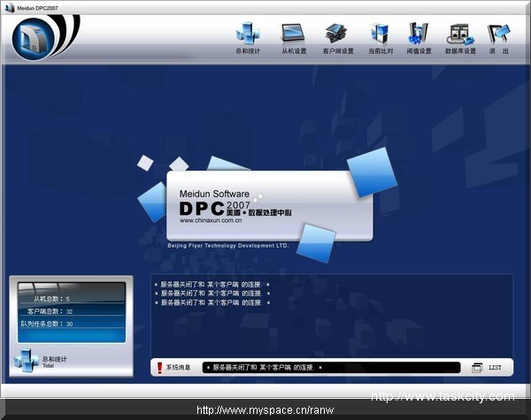531x420 pixels.
Task: Click the red exclamation system message icon
Action: click(159, 367)
